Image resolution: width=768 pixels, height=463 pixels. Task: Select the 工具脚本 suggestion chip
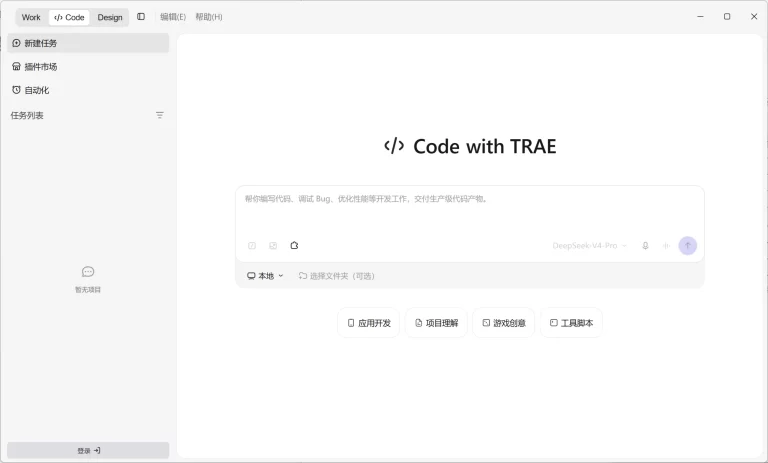click(571, 323)
